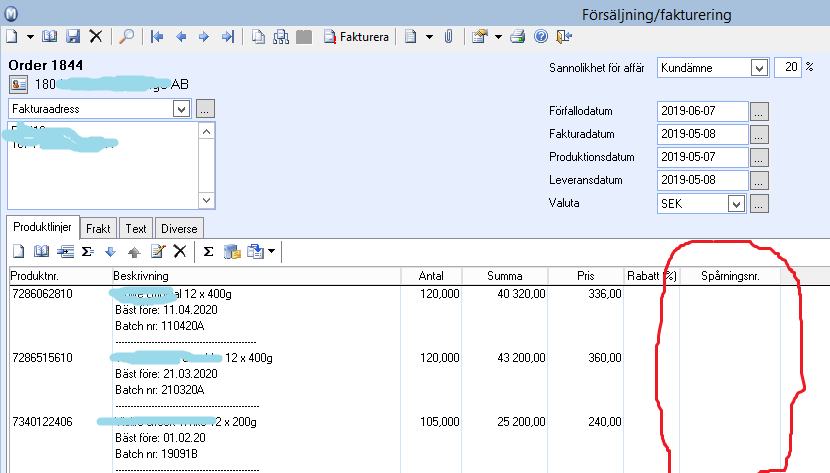Click the paperclip attachment icon
This screenshot has width=830, height=473.
(x=449, y=36)
